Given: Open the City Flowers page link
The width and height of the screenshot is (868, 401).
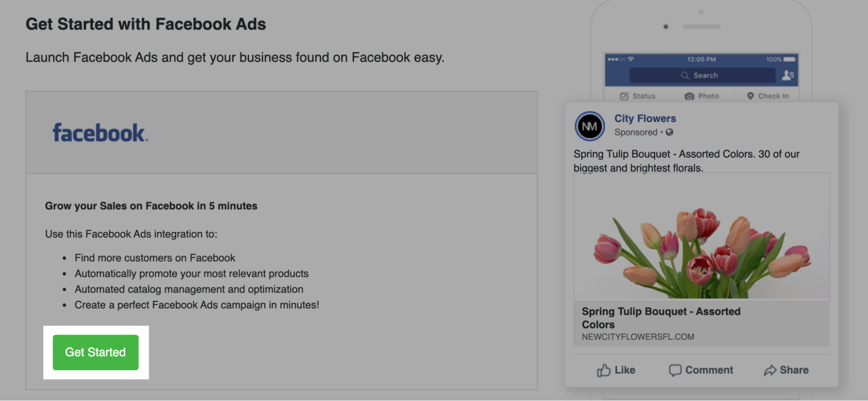Looking at the screenshot, I should click(645, 118).
